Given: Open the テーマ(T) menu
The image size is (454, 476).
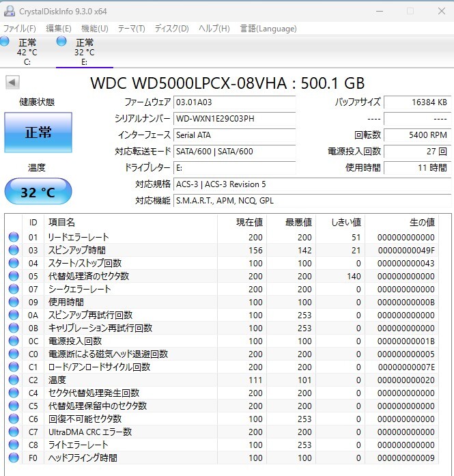Looking at the screenshot, I should 131,29.
